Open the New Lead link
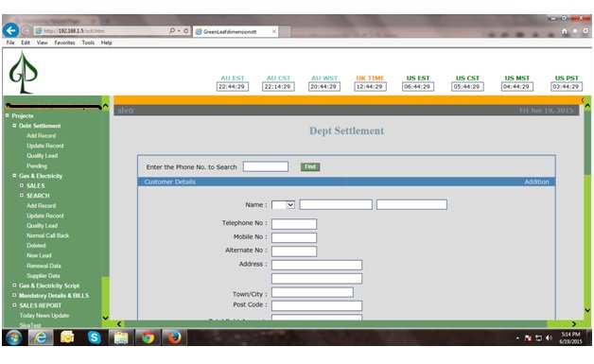 click(39, 255)
